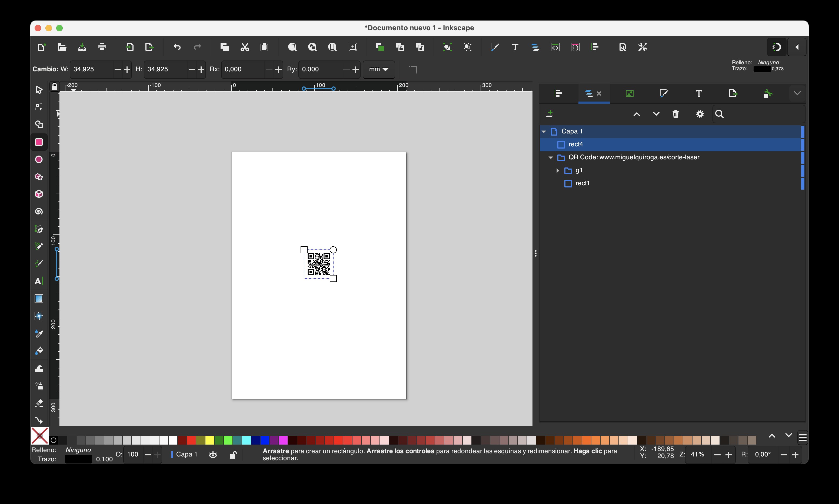Select the Spiral tool
This screenshot has width=839, height=504.
coord(39,211)
